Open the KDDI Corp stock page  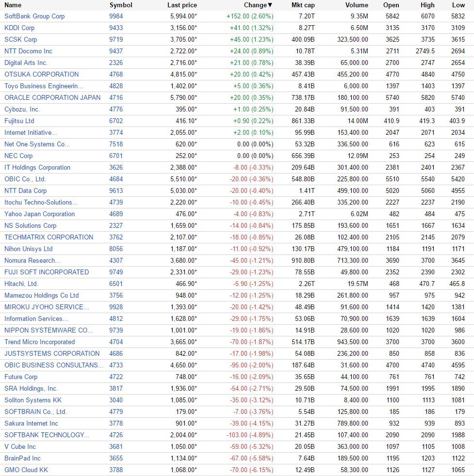point(19,28)
